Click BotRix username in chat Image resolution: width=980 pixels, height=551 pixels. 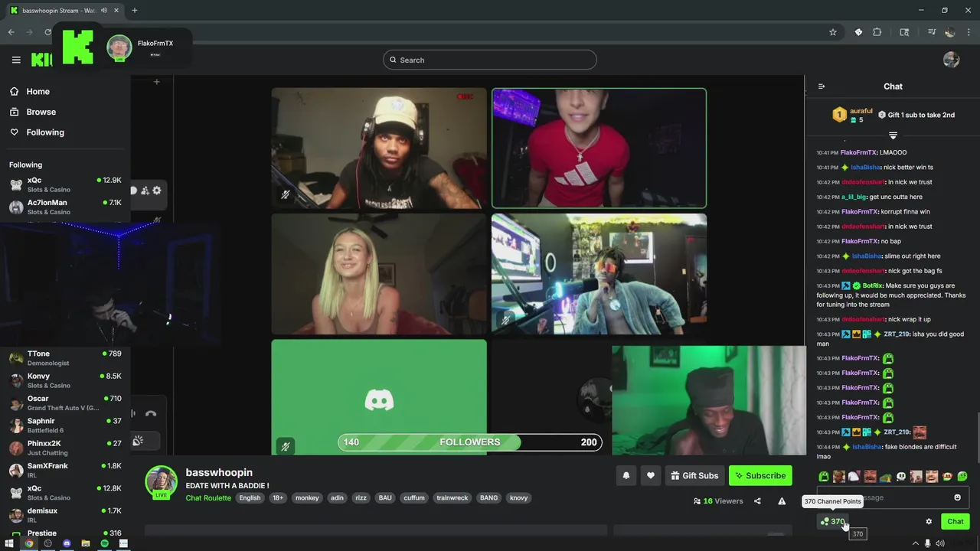point(873,285)
